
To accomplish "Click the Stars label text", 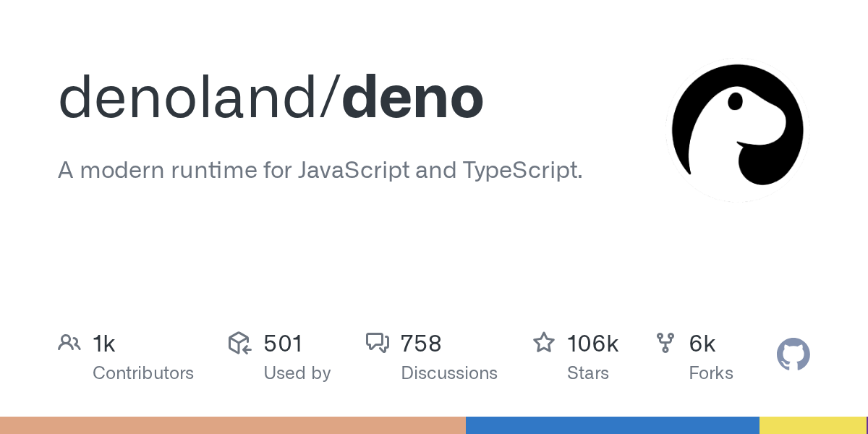I will point(588,373).
